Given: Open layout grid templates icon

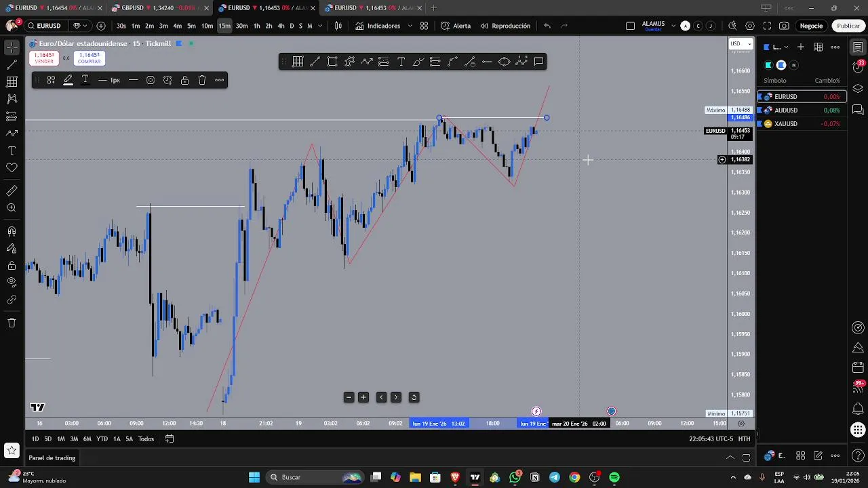Looking at the screenshot, I should click(x=424, y=26).
